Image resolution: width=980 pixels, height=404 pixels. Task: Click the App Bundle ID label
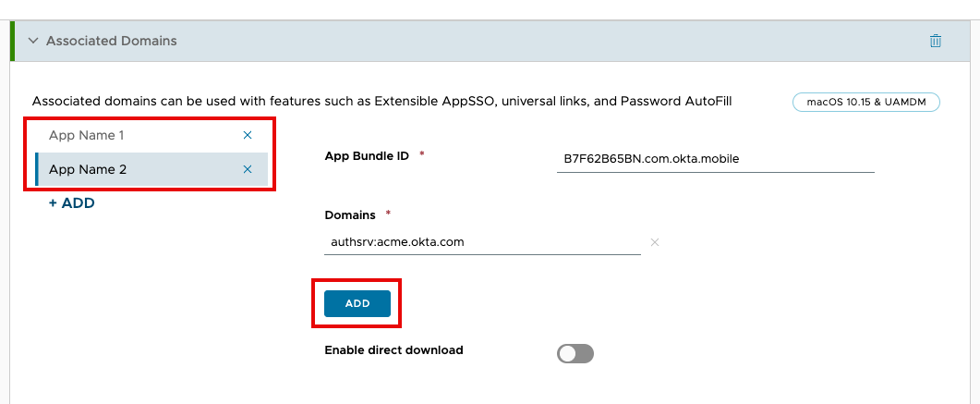pos(367,155)
